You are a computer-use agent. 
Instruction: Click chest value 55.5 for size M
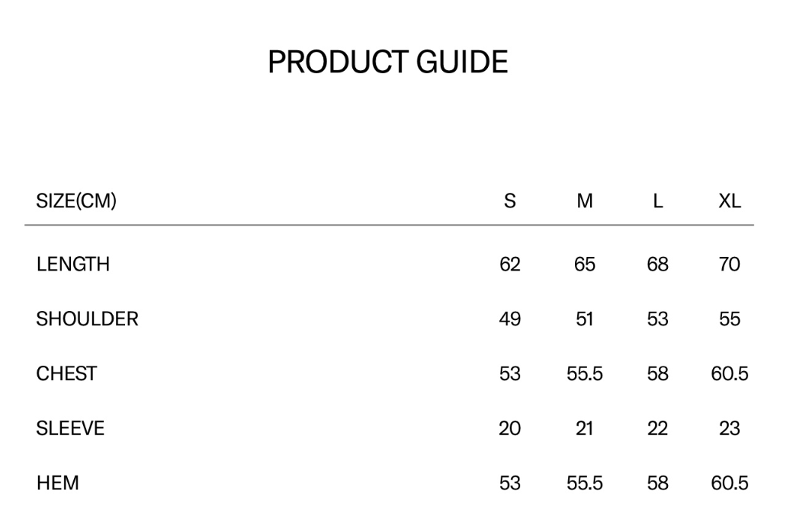585,373
